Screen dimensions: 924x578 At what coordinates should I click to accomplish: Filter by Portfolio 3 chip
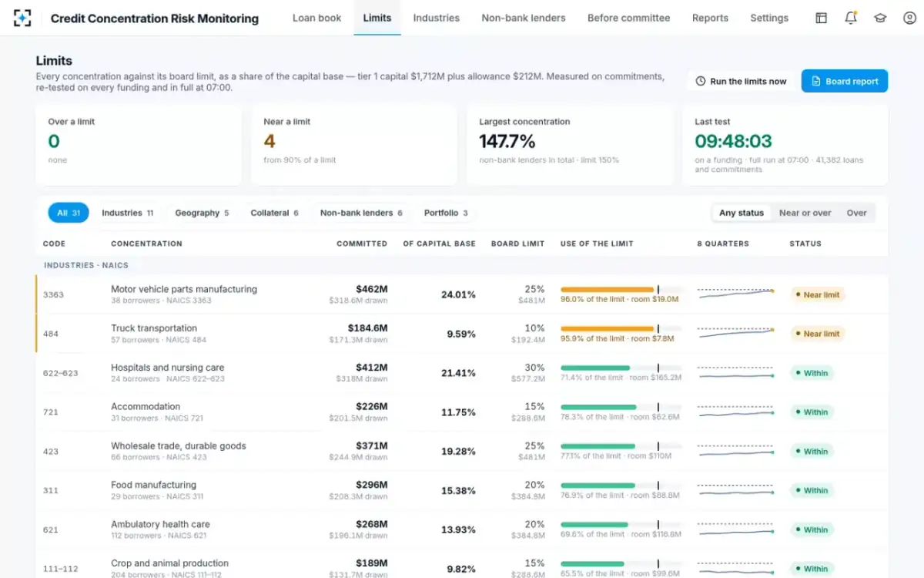(446, 213)
